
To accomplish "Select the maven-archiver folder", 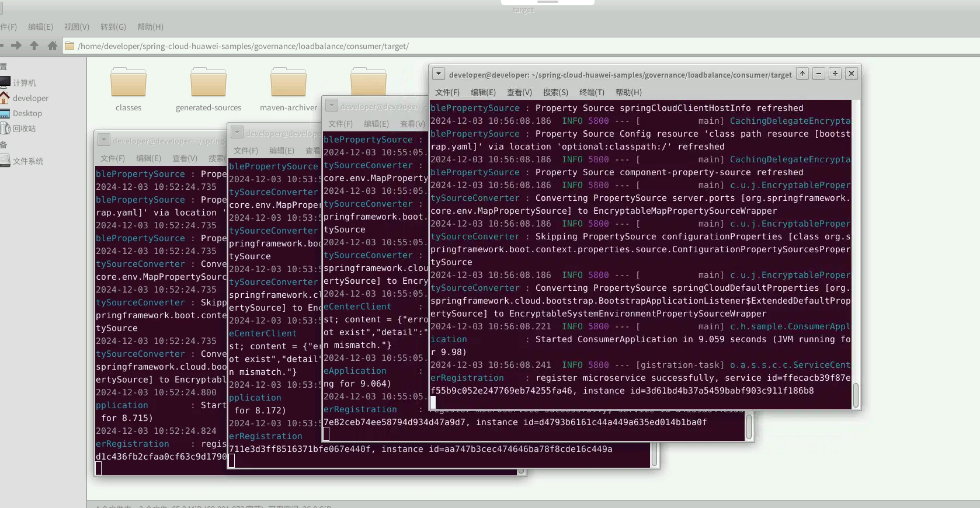I will [x=289, y=90].
